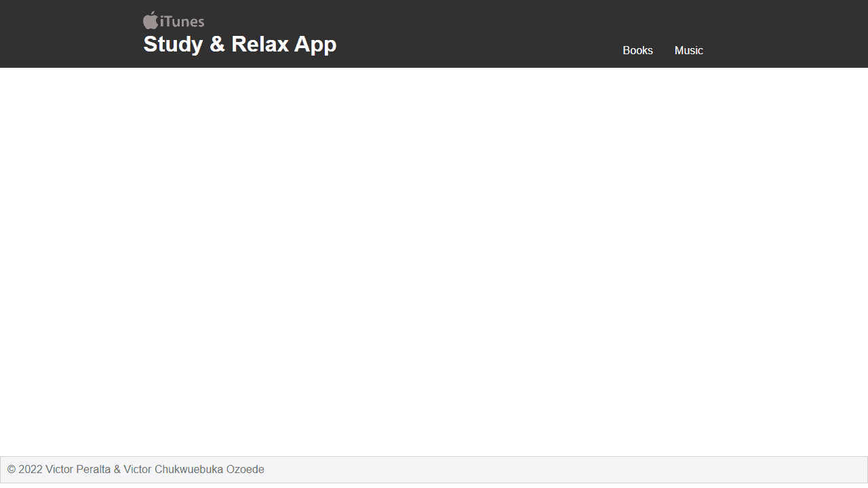This screenshot has height=488, width=868.
Task: Click the Study & Relax App title
Action: click(240, 44)
